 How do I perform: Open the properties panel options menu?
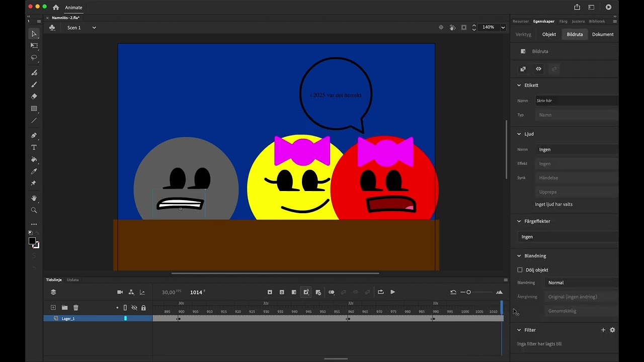(x=615, y=21)
